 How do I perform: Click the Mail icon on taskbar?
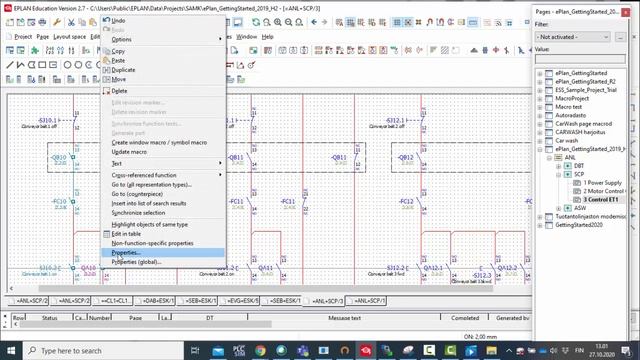coord(218,351)
